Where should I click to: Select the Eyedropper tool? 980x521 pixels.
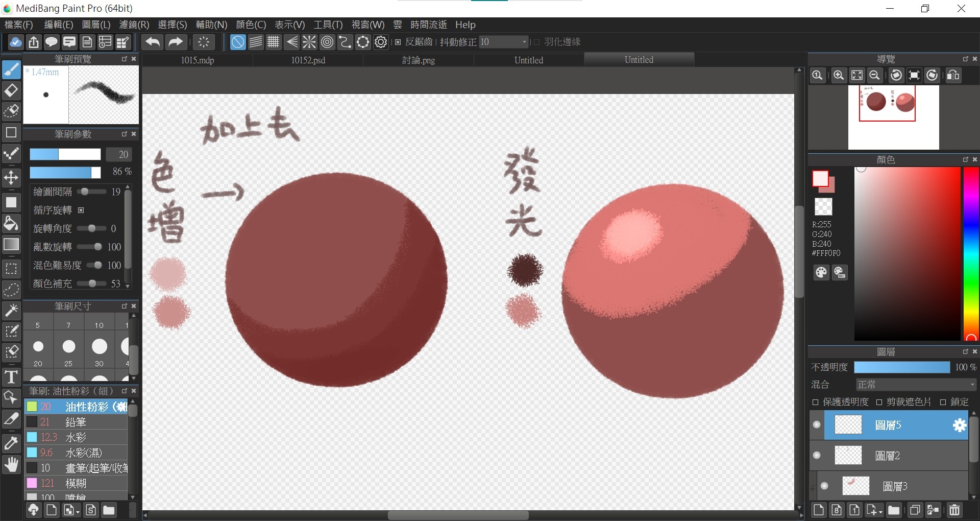tap(11, 444)
